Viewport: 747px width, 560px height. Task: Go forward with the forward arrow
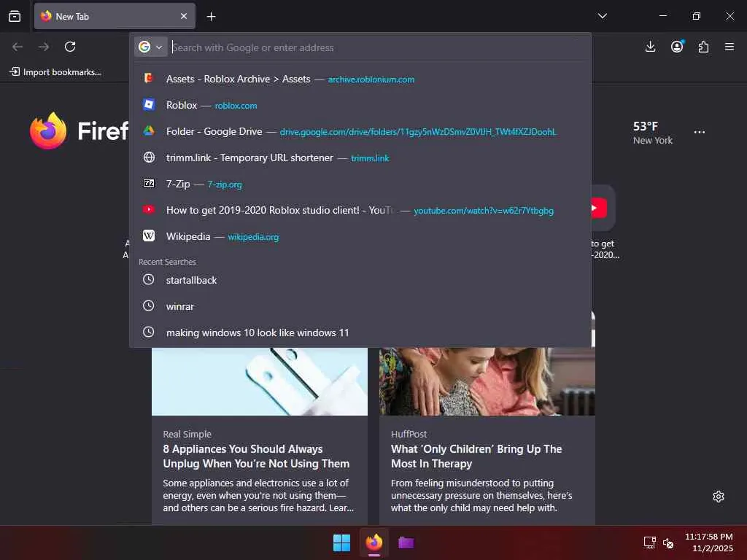click(x=44, y=47)
